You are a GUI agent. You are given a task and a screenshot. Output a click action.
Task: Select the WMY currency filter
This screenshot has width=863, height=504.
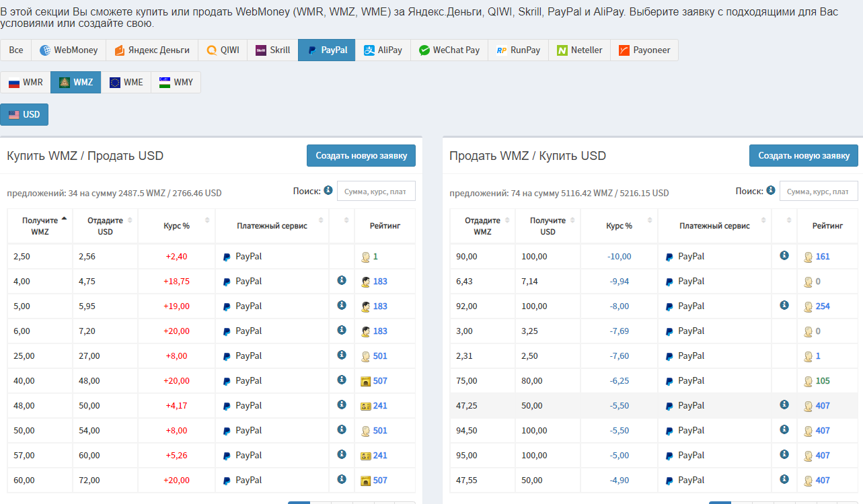[176, 83]
